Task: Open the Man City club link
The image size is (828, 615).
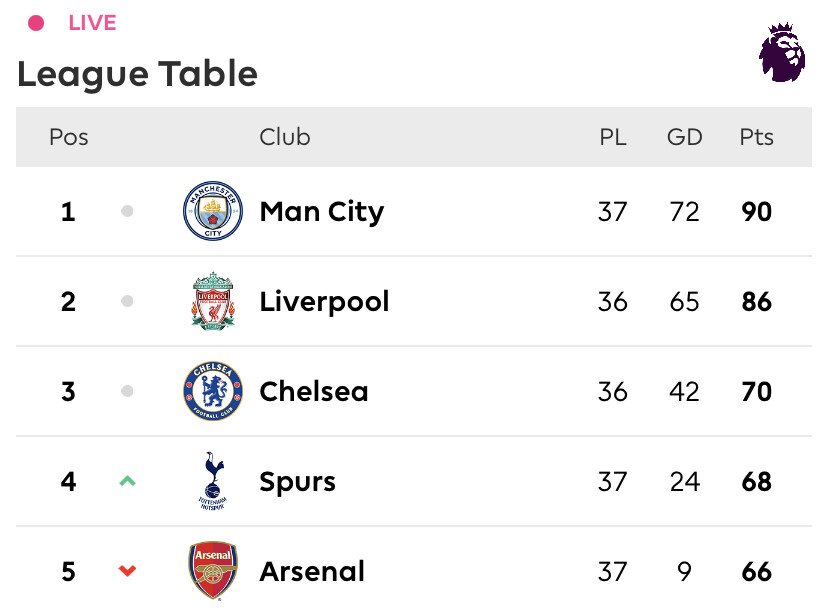Action: (321, 212)
